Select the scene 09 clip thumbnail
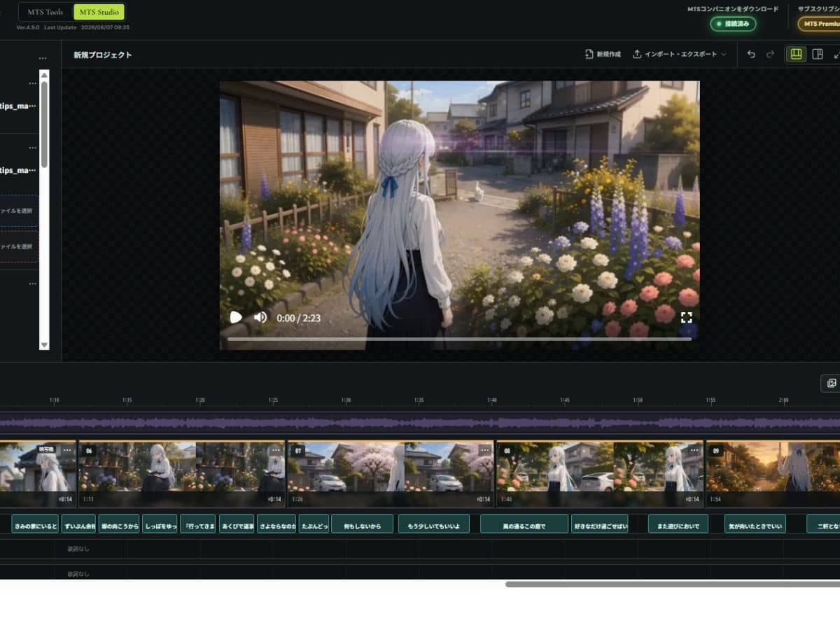The height and width of the screenshot is (630, 840). coord(773,474)
